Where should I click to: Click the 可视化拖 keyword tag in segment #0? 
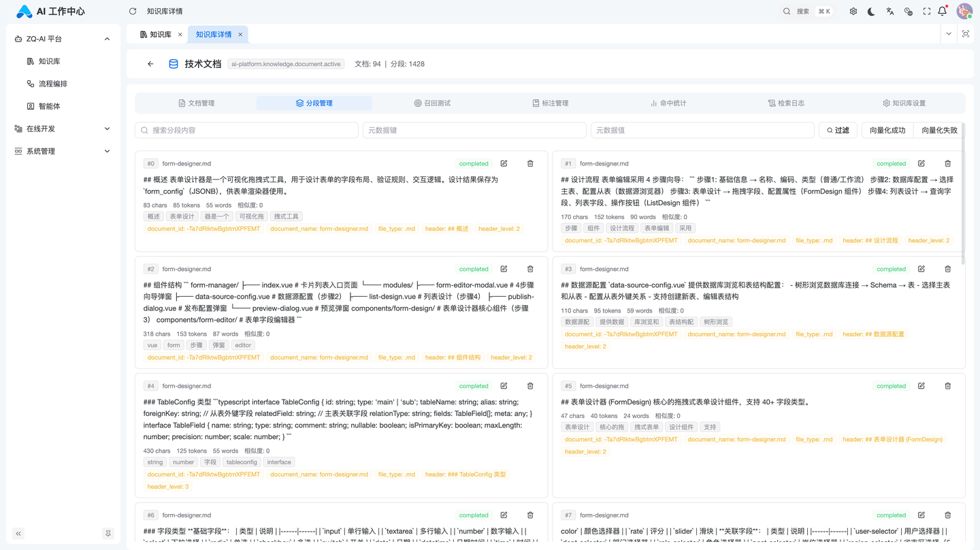251,216
